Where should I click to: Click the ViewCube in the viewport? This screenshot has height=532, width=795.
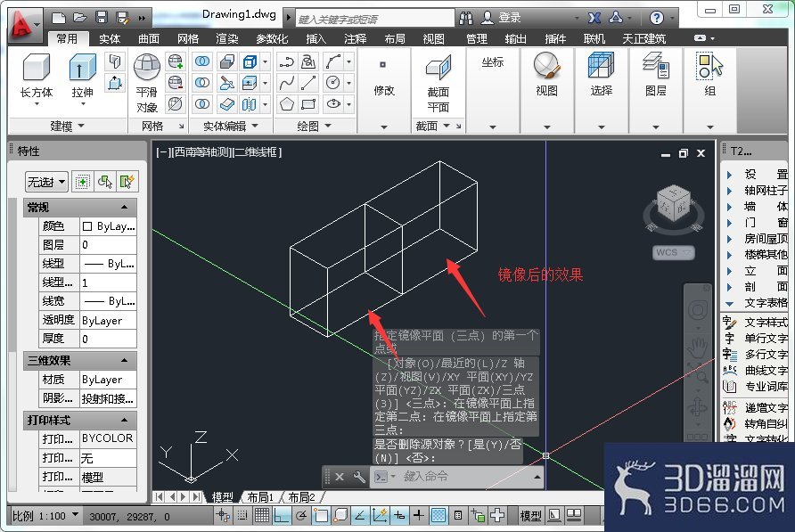tap(673, 204)
